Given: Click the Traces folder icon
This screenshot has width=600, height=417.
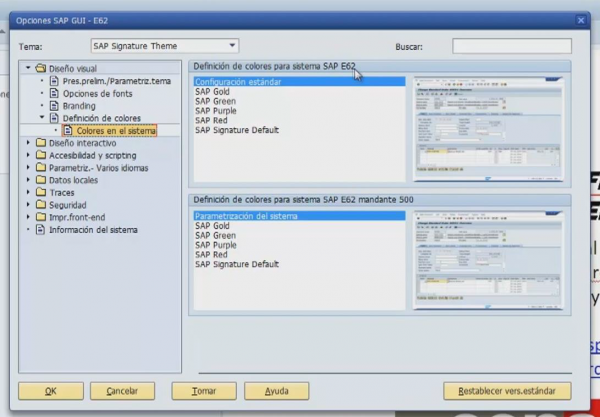Looking at the screenshot, I should 41,192.
